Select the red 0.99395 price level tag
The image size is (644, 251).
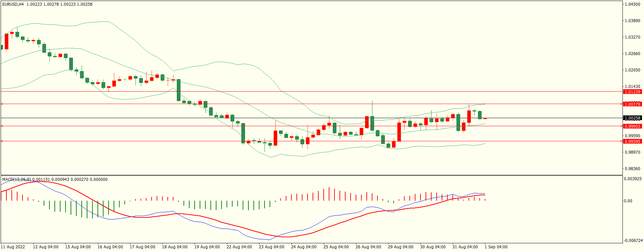(x=632, y=141)
